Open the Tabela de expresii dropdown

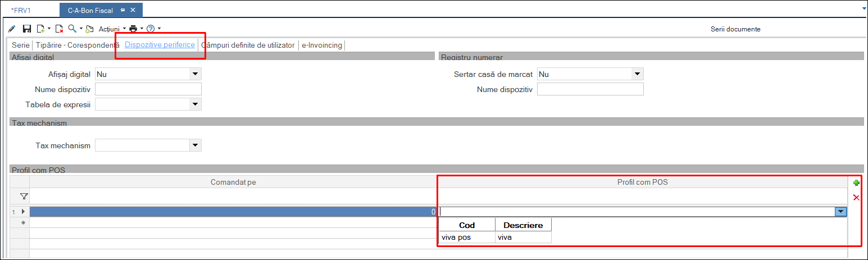pos(194,104)
